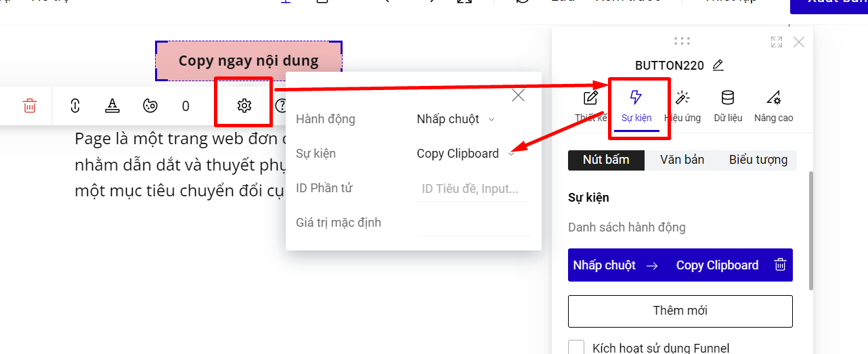Screen dimensions: 868x354
Task: Click the text color underline A icon
Action: pos(112,106)
